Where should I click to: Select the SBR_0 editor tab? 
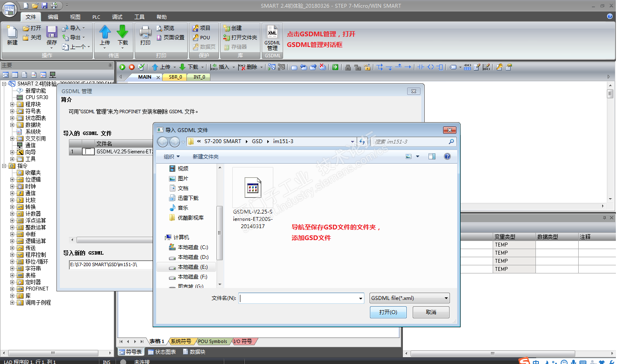pos(175,77)
